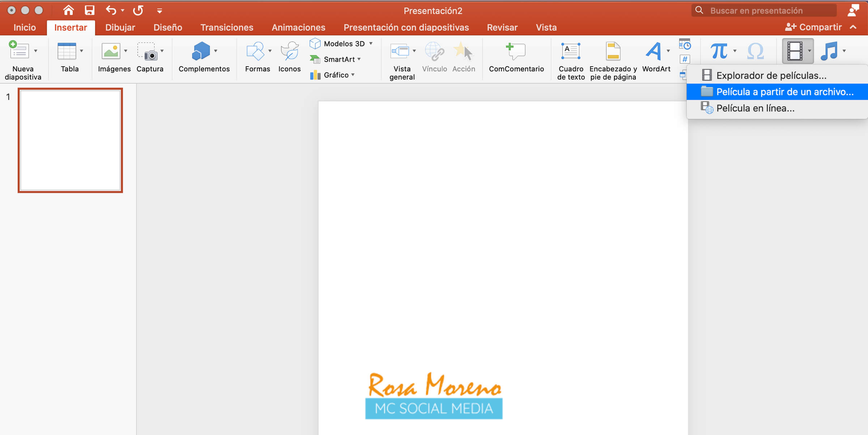The image size is (868, 435).
Task: Insert an equation with the Pi icon
Action: tap(719, 51)
